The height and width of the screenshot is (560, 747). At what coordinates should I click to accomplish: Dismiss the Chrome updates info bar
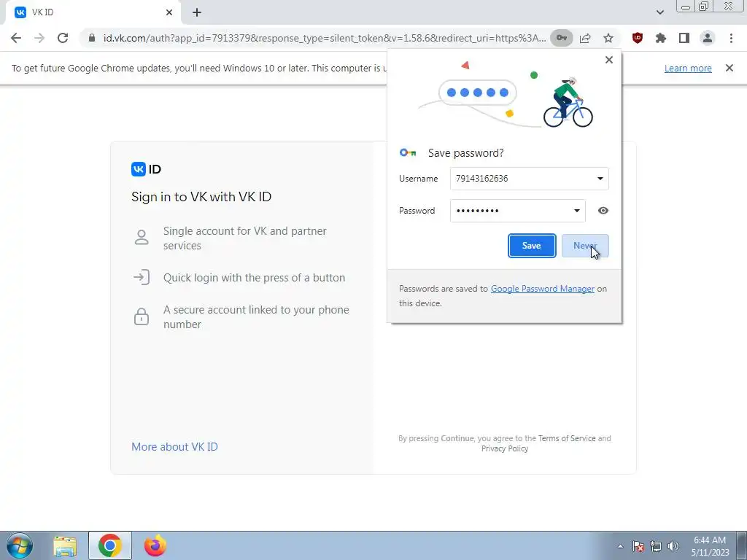pyautogui.click(x=729, y=68)
